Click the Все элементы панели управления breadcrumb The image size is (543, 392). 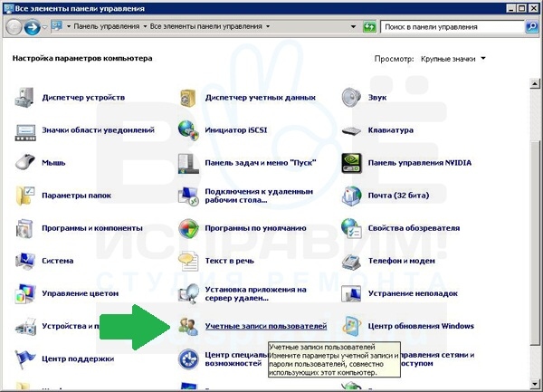[x=206, y=26]
